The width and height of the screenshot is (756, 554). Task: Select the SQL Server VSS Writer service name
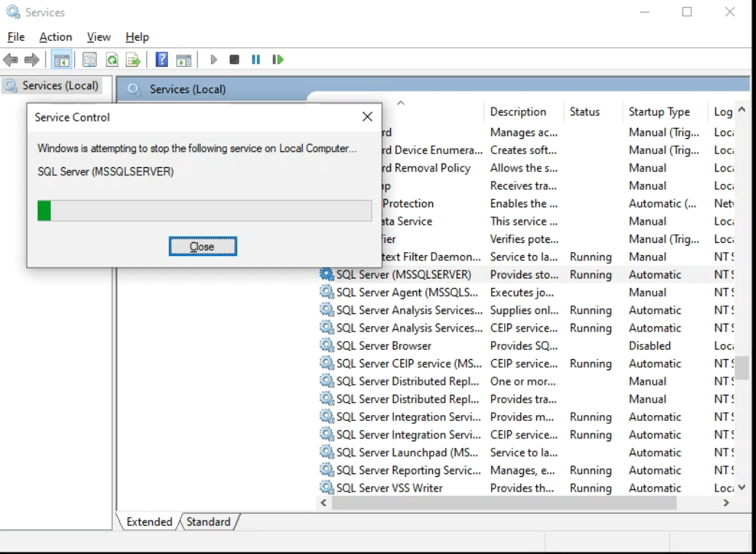pos(389,488)
